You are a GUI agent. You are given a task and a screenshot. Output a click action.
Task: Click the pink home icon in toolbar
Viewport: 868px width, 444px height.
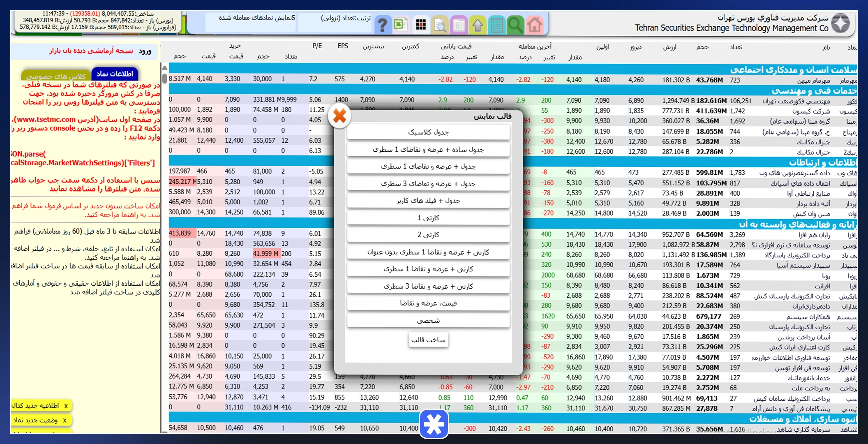pyautogui.click(x=534, y=25)
